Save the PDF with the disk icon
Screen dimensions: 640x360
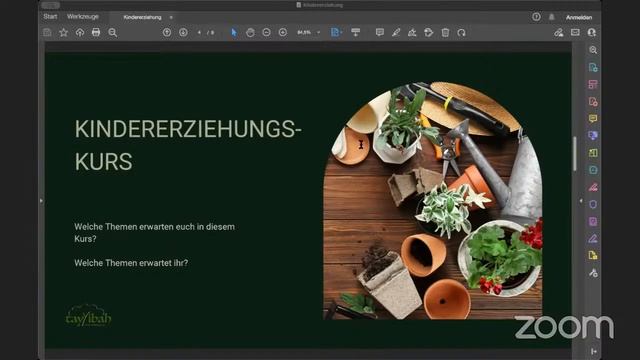click(x=47, y=32)
